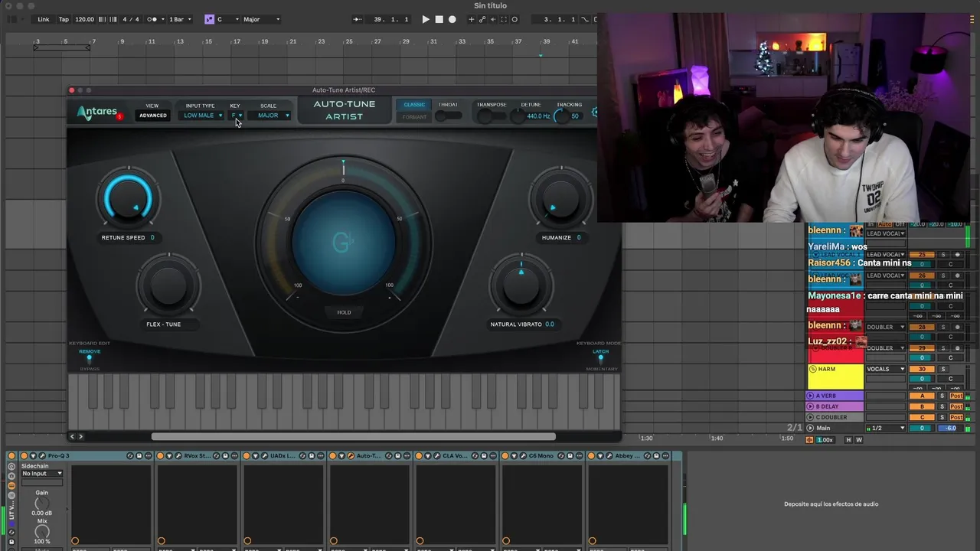
Task: Enable the FORMANT option in Auto-Tune
Action: [x=414, y=117]
